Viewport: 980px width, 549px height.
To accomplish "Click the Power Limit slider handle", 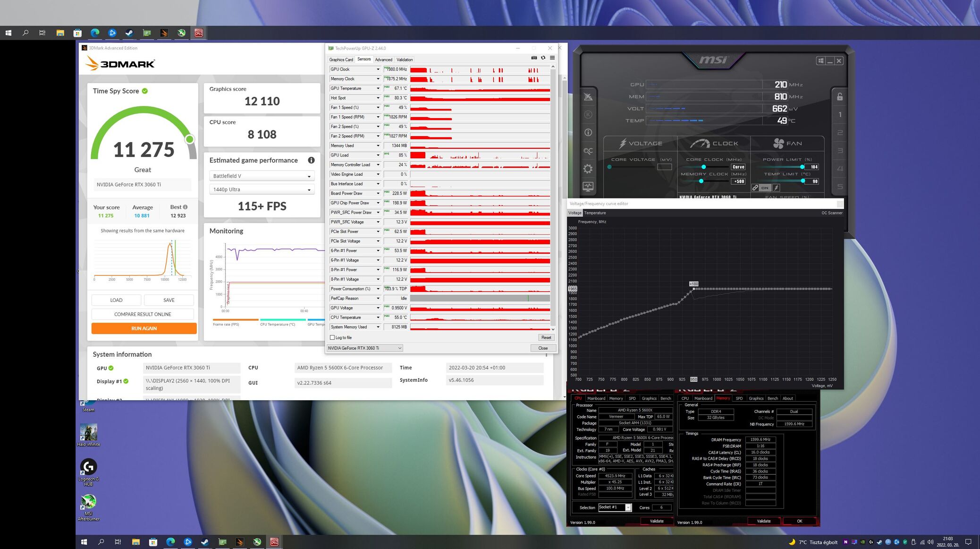I will tap(802, 167).
